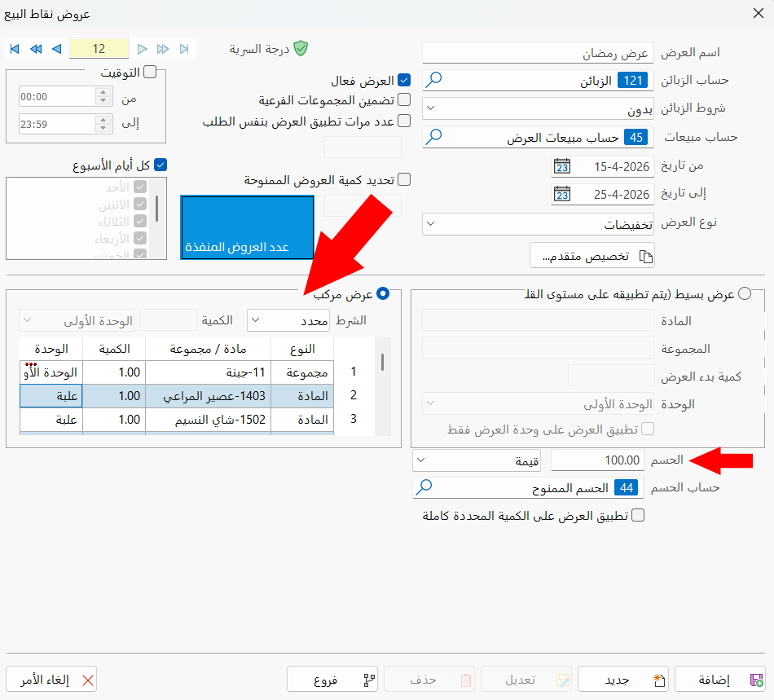This screenshot has height=700, width=774.
Task: Jump forward several records with double-right arrow
Action: 163,49
